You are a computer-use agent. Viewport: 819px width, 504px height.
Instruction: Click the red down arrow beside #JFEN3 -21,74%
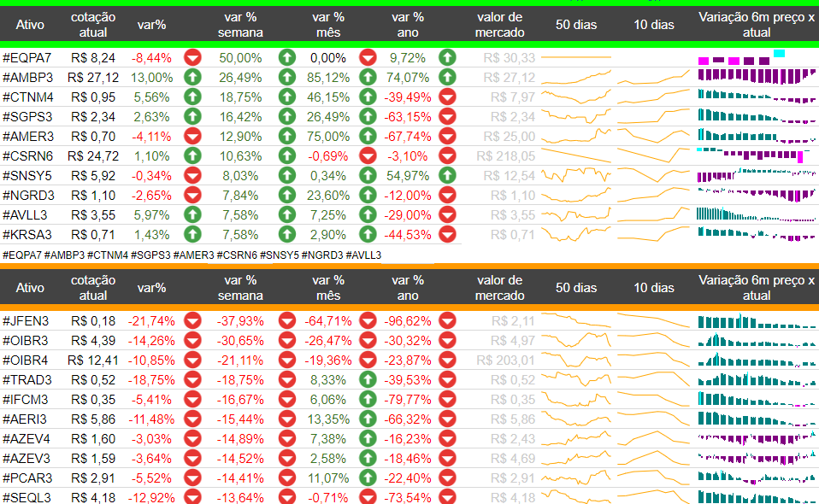tap(192, 320)
